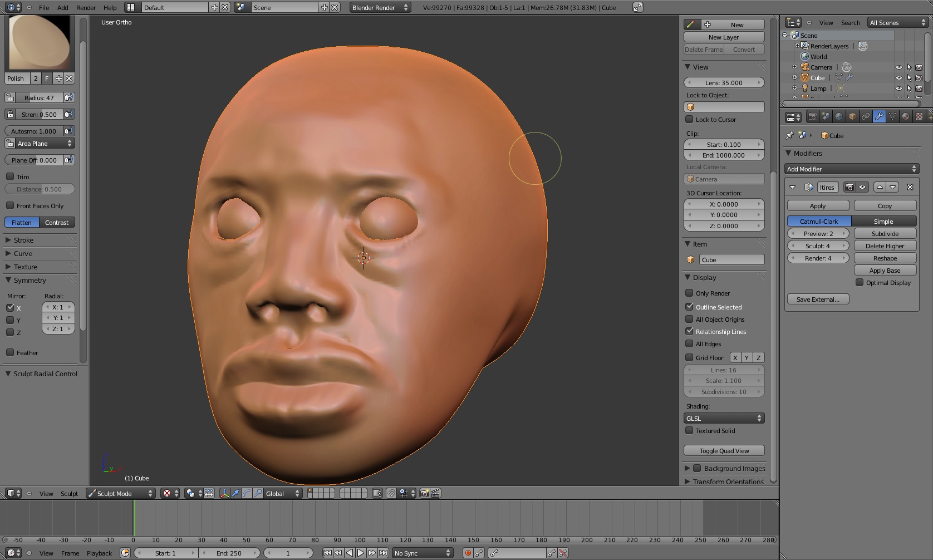Image resolution: width=933 pixels, height=560 pixels.
Task: Click the Delete Higher button
Action: [885, 245]
